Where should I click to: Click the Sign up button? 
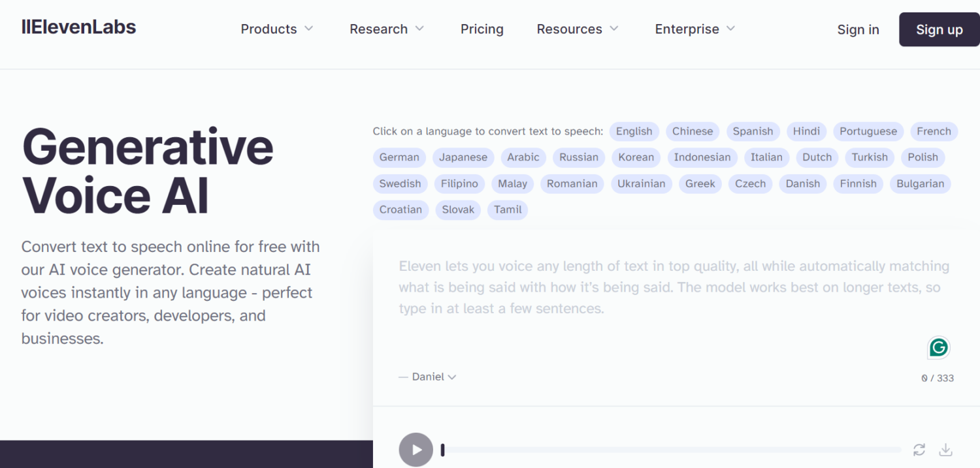click(939, 29)
